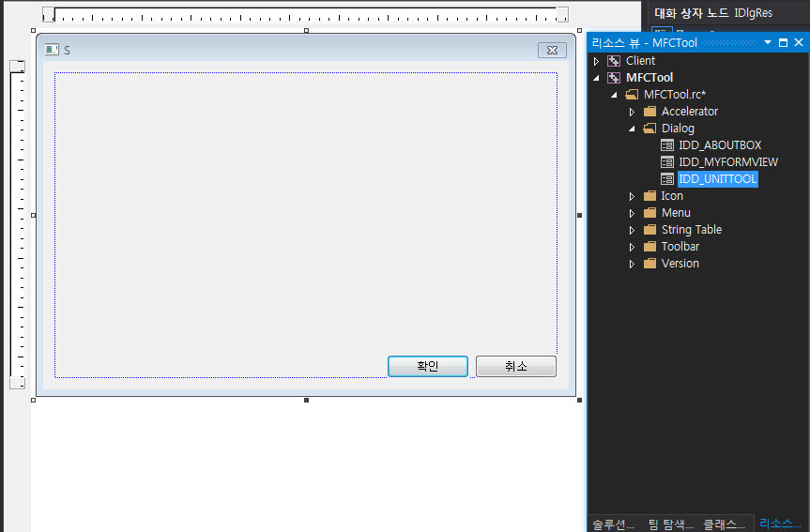The height and width of the screenshot is (532, 810).
Task: Switch to the 솔루션 explorer tab
Action: (x=613, y=524)
